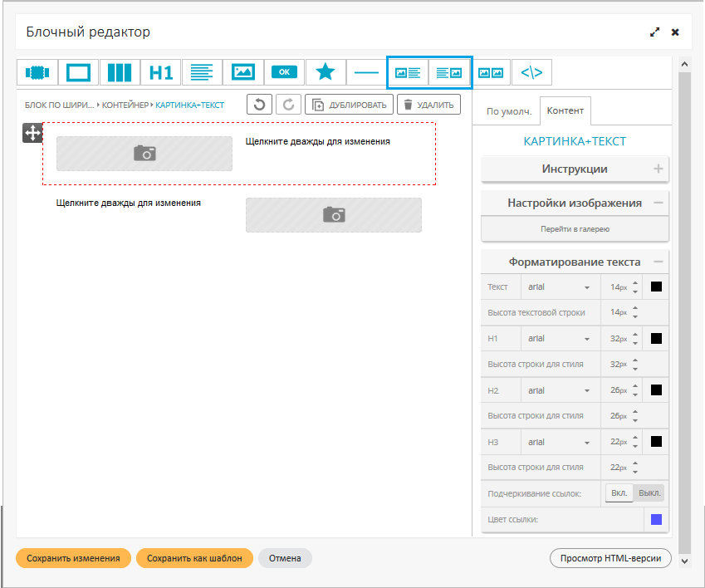Select the full-width block icon
Screen dimensions: 705x588
[37, 72]
